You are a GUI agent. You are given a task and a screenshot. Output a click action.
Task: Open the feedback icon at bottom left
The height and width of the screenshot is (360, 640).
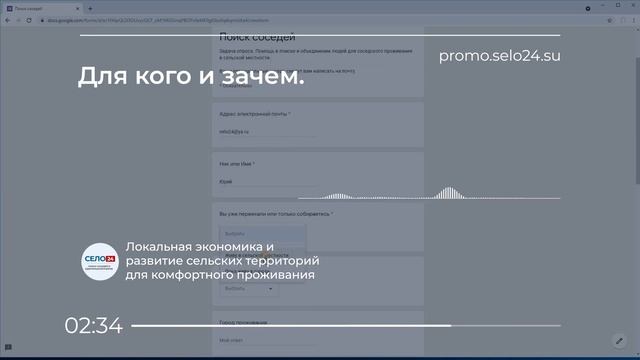click(8, 347)
